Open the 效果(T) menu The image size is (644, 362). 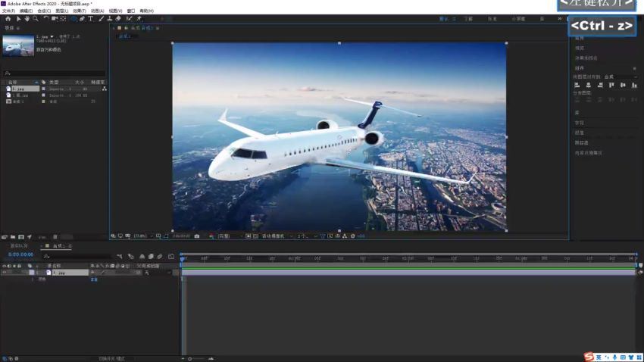point(79,11)
